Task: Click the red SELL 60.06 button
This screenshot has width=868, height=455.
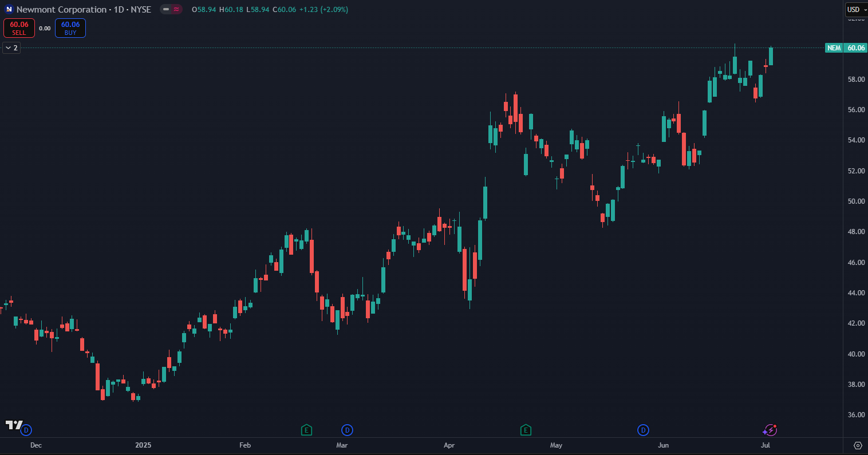Action: (19, 28)
